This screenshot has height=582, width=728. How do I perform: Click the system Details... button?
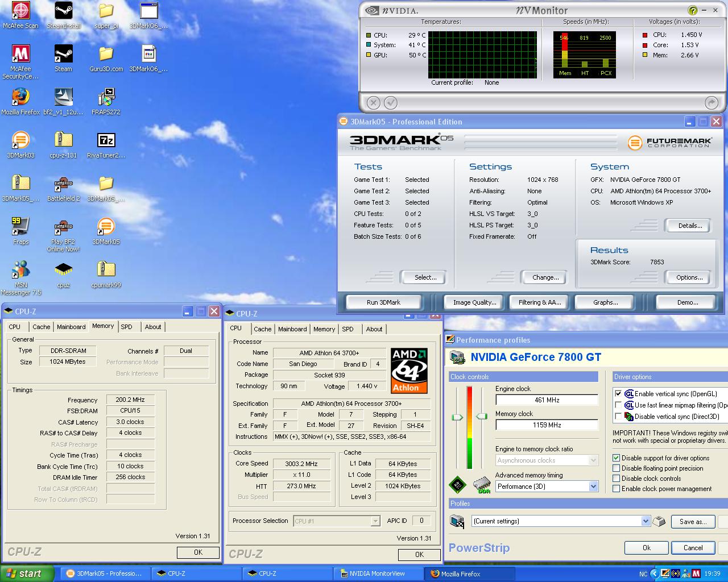689,226
